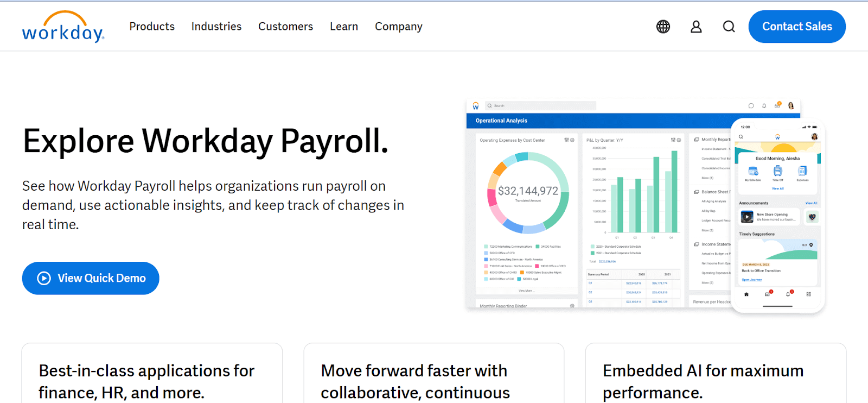
Task: Open the Learn menu
Action: (344, 27)
